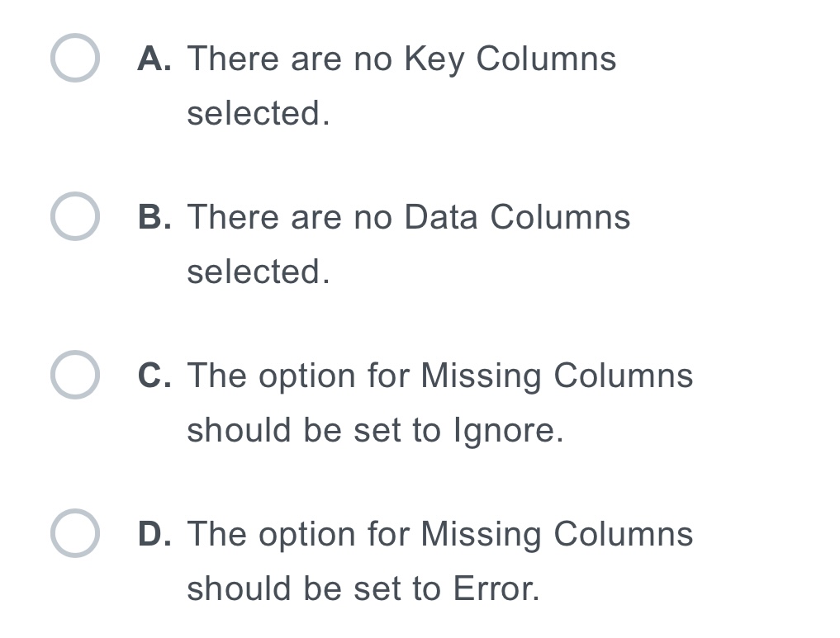
Task: Click the bold label 'C.'
Action: pyautogui.click(x=155, y=375)
